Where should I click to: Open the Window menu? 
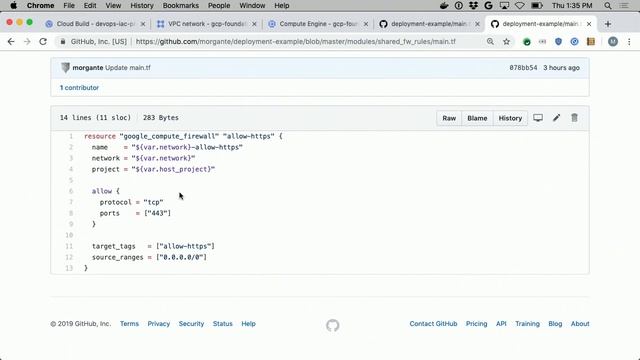[x=252, y=5]
